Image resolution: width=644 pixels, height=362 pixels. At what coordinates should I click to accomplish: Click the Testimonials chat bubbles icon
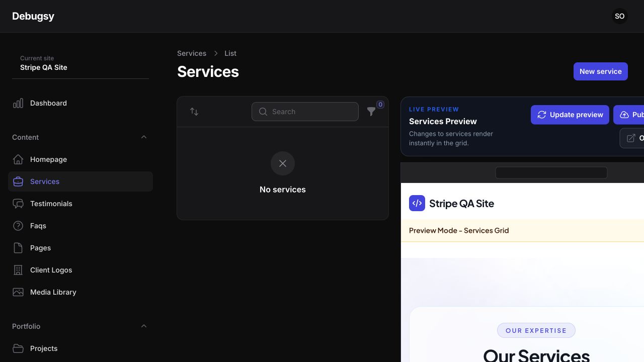click(x=18, y=204)
